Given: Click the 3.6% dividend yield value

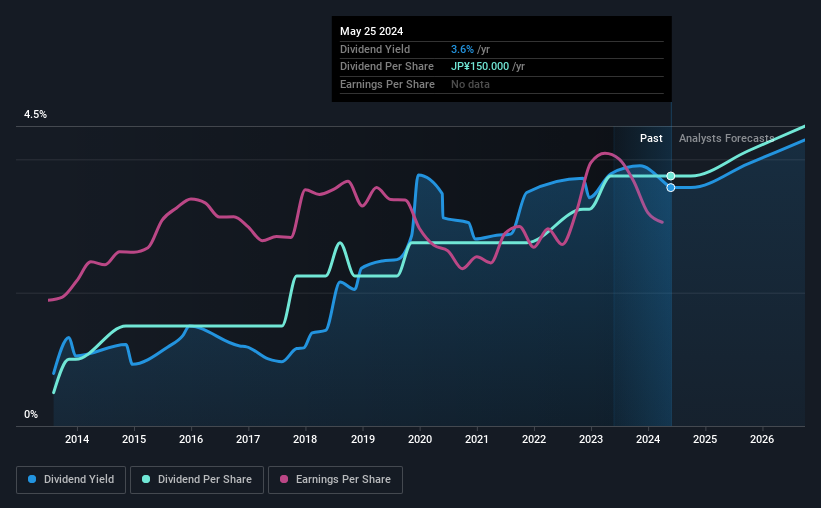Looking at the screenshot, I should tap(462, 49).
